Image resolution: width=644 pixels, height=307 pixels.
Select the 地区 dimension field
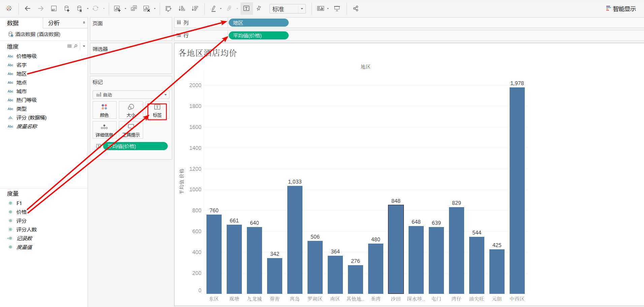tap(22, 74)
